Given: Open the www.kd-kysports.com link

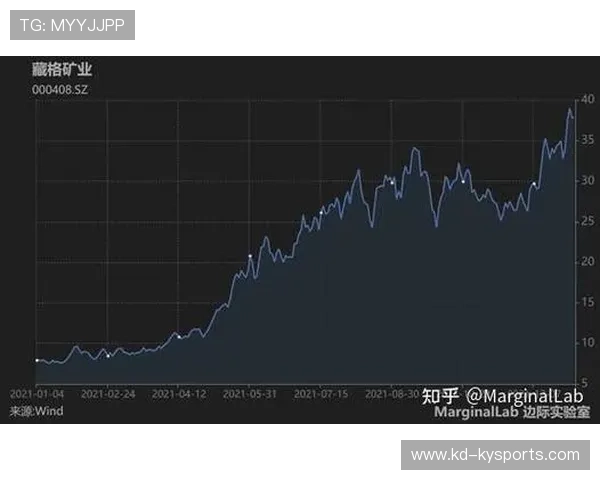Looking at the screenshot, I should tap(495, 455).
